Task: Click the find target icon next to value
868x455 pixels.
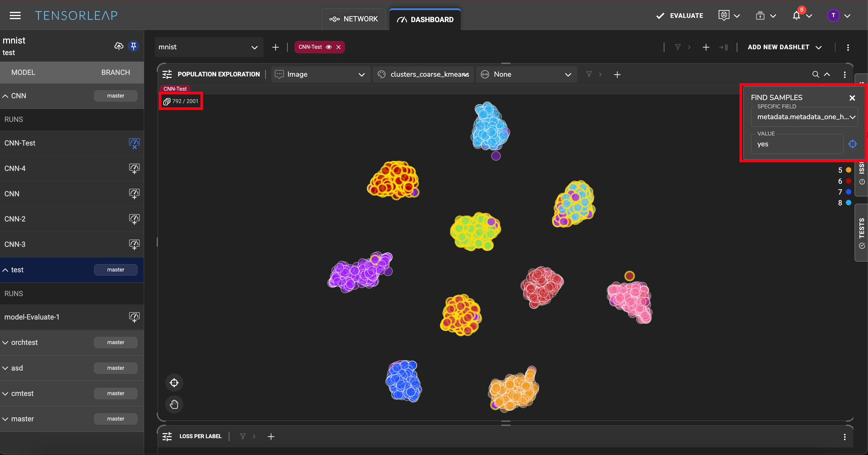Action: pyautogui.click(x=852, y=144)
